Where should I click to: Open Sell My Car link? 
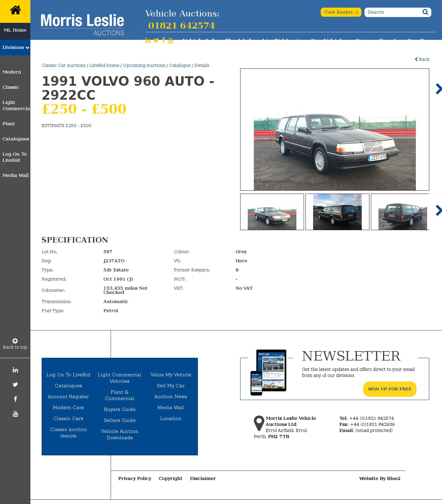(x=171, y=386)
